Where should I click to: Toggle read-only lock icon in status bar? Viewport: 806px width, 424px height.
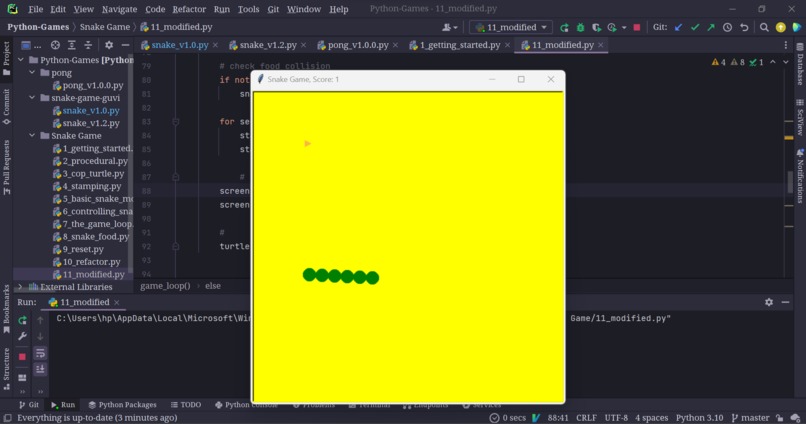[780, 418]
